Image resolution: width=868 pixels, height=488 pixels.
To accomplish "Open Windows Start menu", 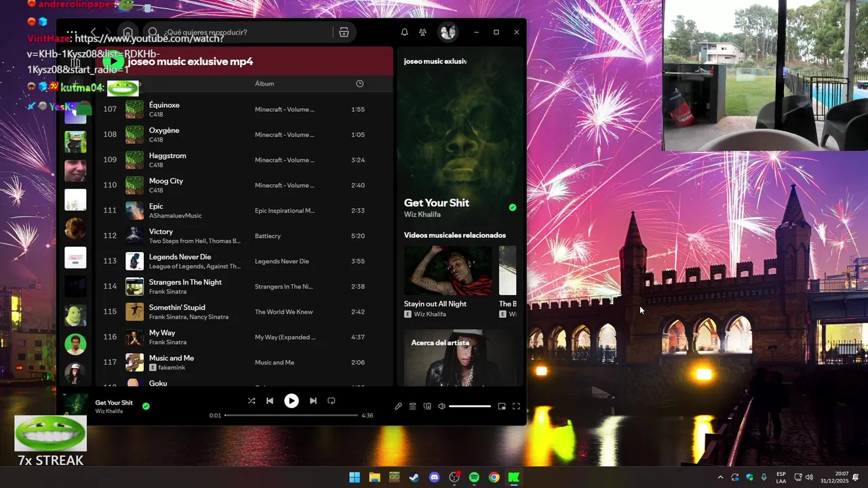I will (355, 477).
